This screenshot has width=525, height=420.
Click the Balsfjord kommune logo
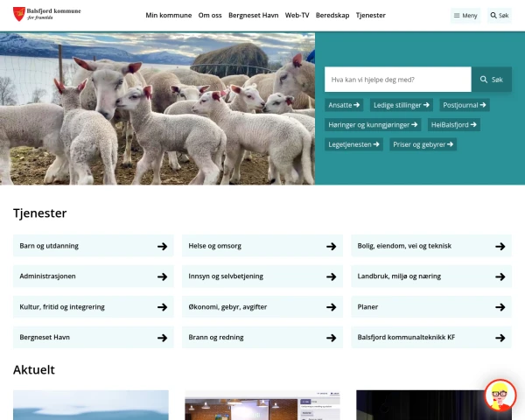tap(47, 14)
